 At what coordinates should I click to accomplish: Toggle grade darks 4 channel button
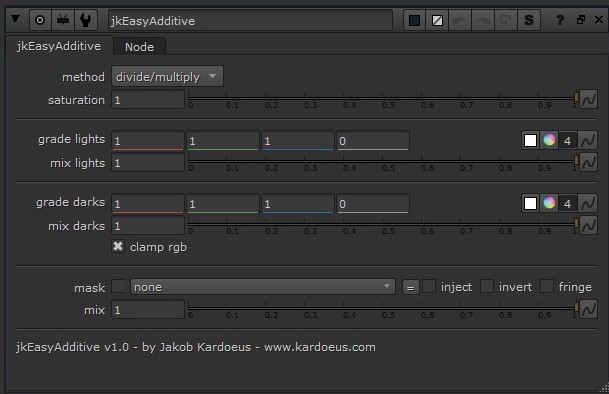pyautogui.click(x=567, y=204)
